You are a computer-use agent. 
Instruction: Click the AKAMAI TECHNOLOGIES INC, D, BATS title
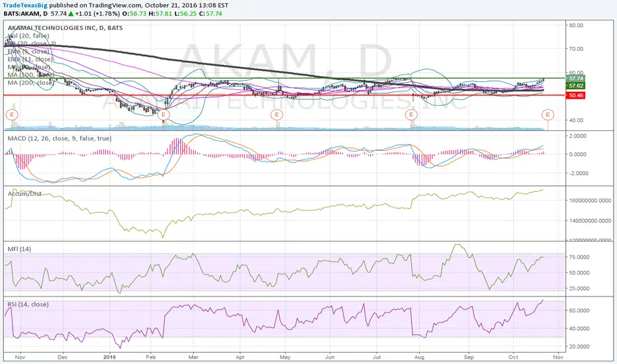[x=66, y=28]
